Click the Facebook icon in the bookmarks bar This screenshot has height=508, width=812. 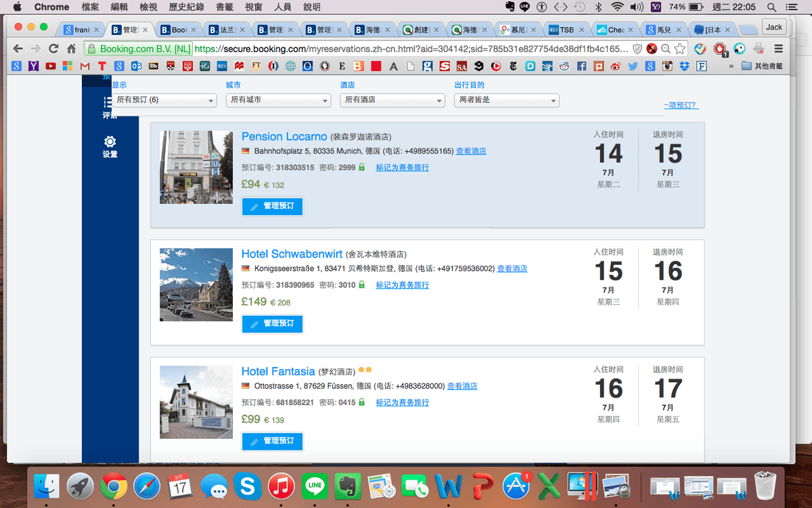point(581,66)
